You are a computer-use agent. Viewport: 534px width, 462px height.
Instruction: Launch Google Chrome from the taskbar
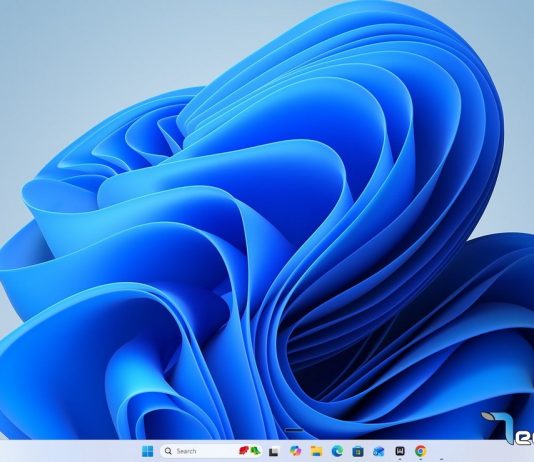coord(421,451)
